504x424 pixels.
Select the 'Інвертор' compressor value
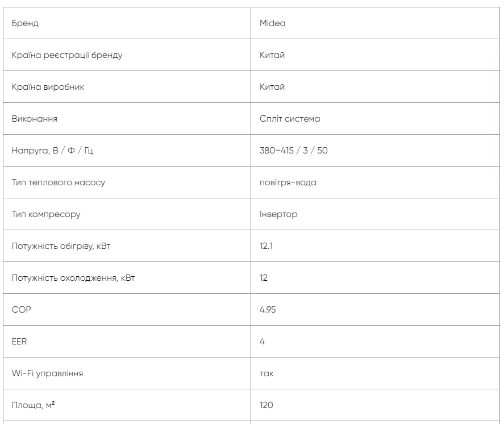click(x=278, y=215)
